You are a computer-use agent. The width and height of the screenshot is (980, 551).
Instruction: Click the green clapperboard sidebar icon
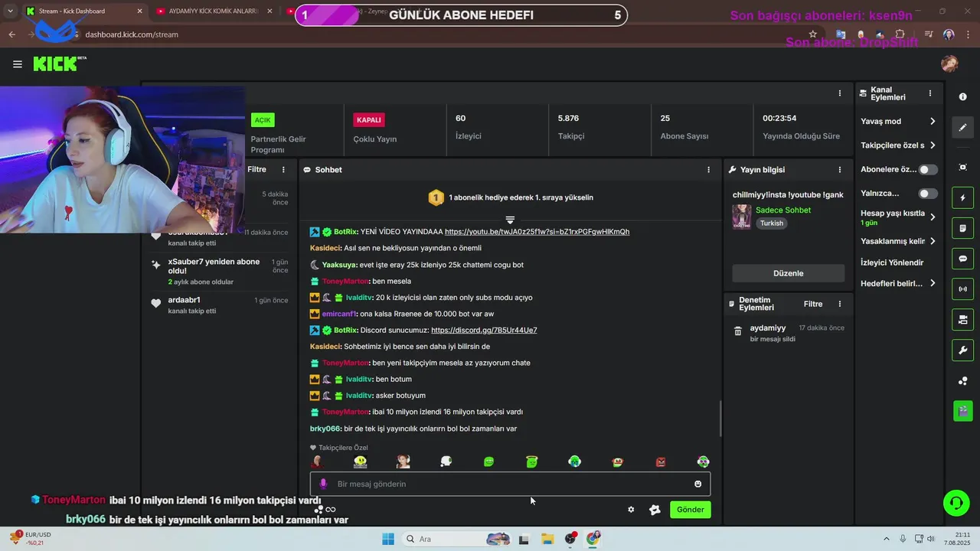coord(962,411)
